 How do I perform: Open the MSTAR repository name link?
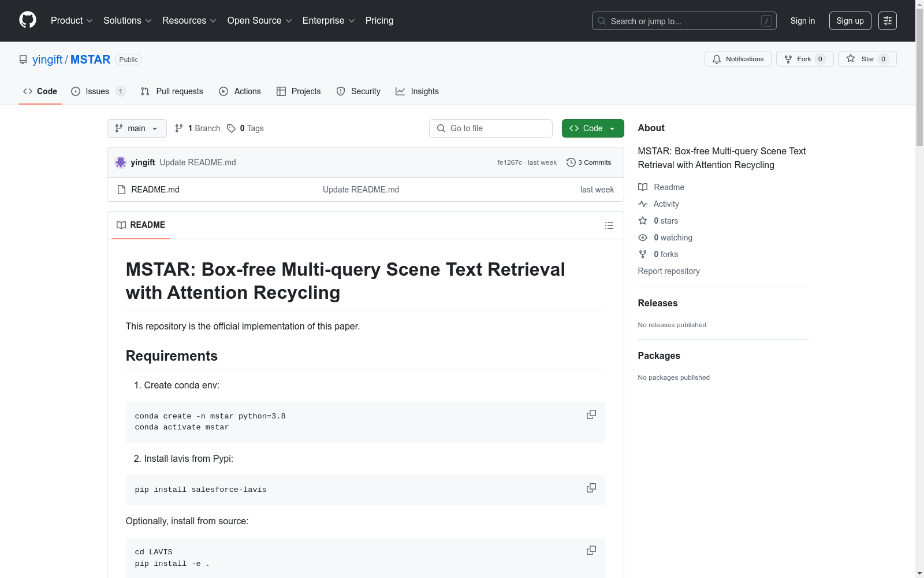[x=90, y=60]
